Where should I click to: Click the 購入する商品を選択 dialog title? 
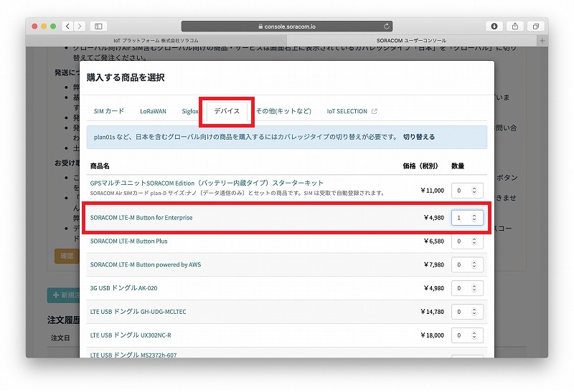click(126, 77)
